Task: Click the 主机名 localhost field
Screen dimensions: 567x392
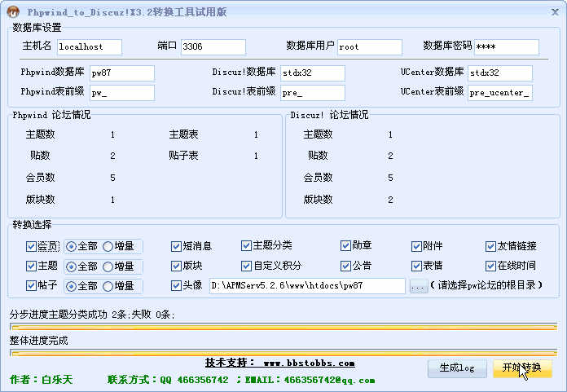Action: click(90, 47)
